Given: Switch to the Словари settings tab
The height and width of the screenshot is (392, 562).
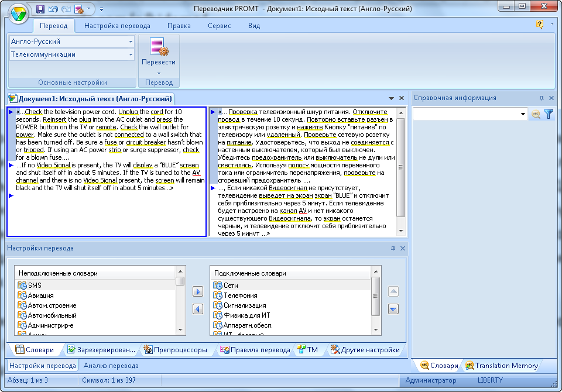Looking at the screenshot, I should tap(35, 350).
